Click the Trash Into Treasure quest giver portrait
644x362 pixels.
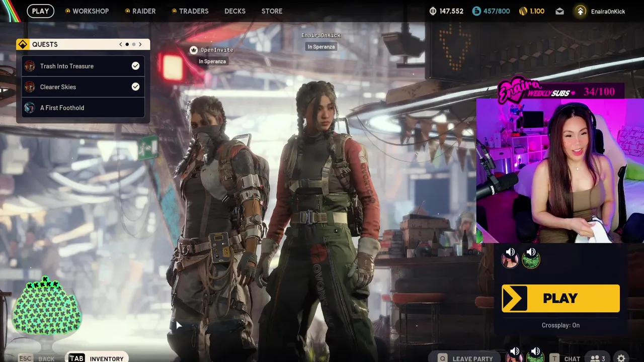point(30,66)
